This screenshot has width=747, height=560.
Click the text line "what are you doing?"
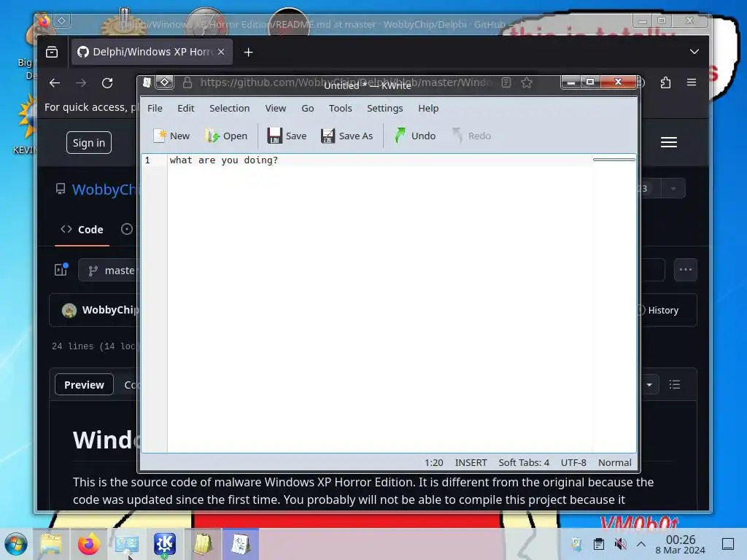coord(223,160)
